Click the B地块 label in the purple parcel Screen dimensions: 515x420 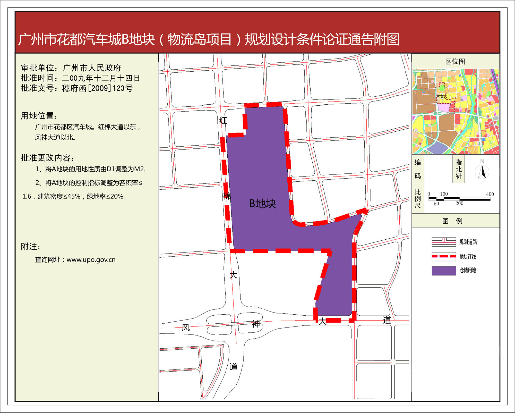[x=262, y=204]
